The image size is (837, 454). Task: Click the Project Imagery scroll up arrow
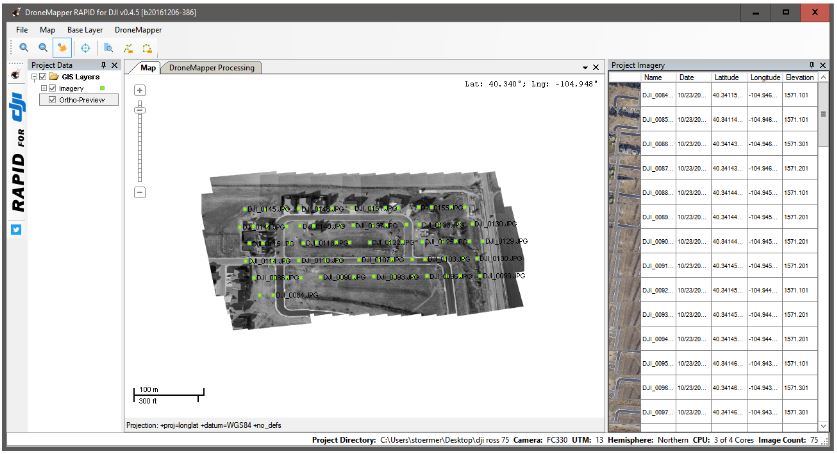click(823, 78)
